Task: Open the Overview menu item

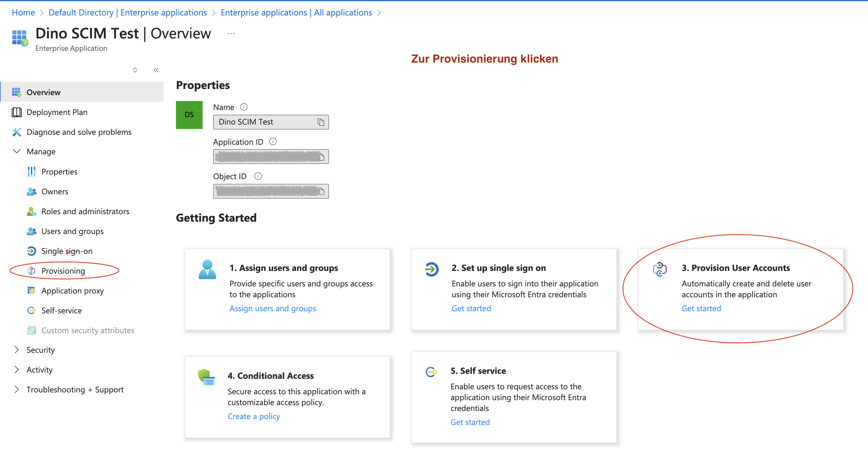Action: click(x=82, y=92)
